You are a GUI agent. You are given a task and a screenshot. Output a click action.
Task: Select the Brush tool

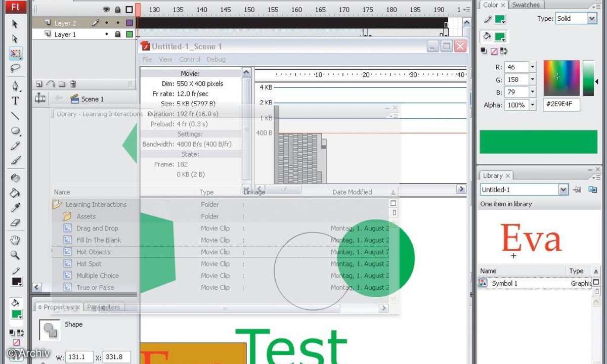15,161
